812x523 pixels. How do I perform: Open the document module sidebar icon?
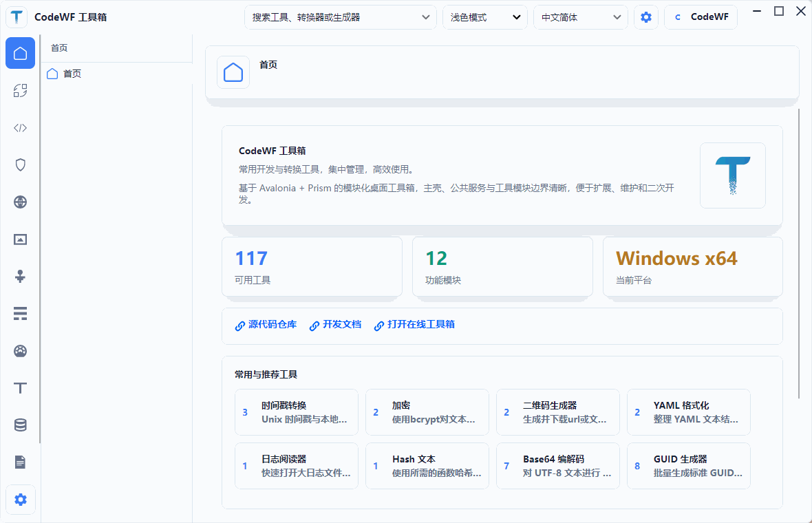pos(20,462)
